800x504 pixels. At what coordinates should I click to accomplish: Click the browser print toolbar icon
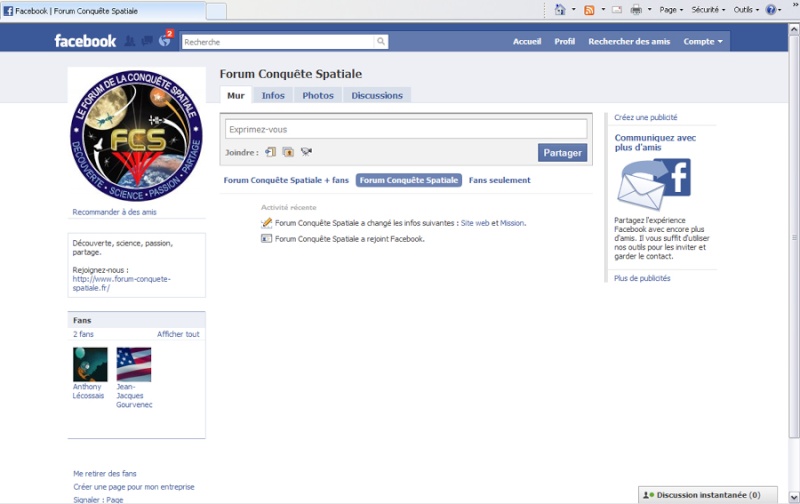636,10
